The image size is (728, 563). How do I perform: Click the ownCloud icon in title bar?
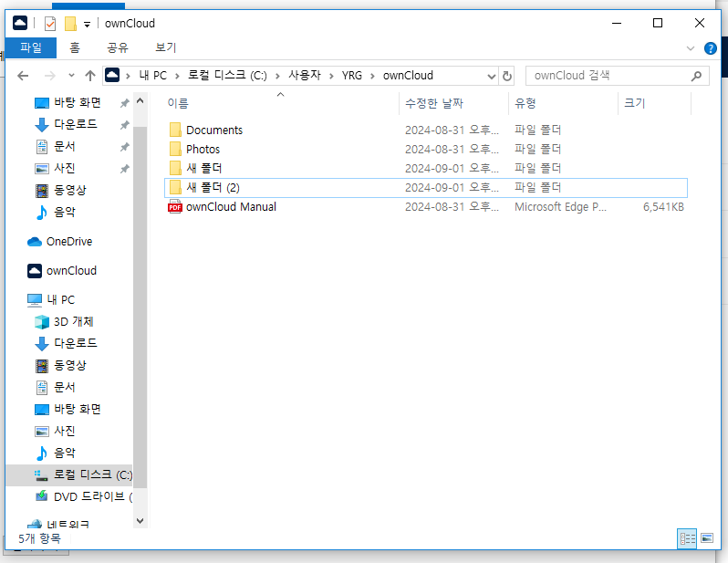coord(20,23)
